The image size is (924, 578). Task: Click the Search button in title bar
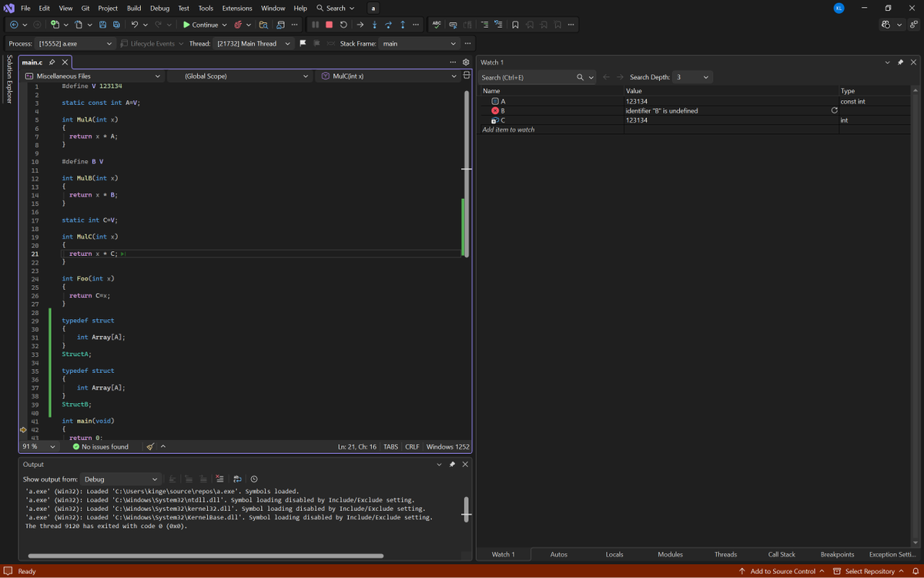pos(336,8)
